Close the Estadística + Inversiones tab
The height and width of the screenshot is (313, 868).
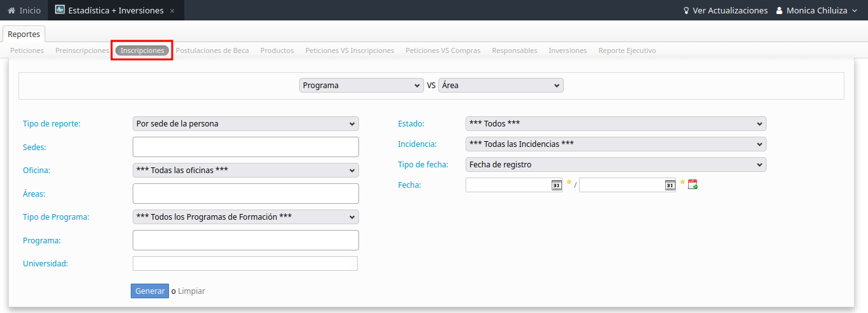coord(172,11)
